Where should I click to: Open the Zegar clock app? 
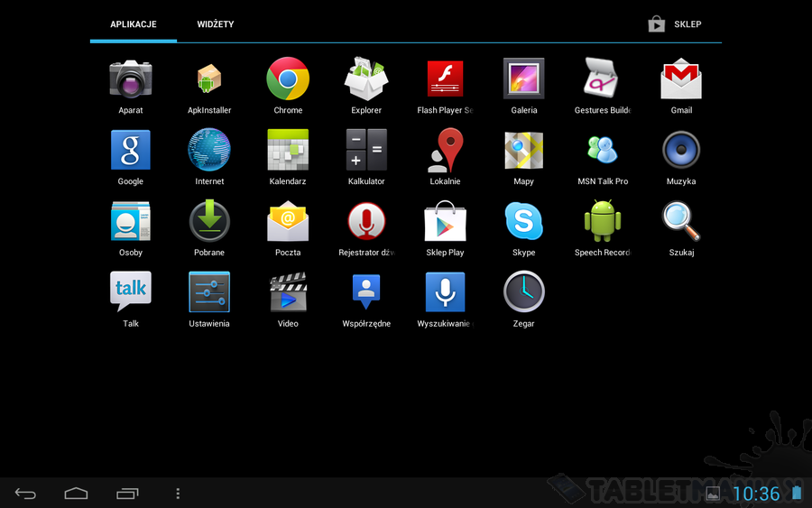[523, 292]
